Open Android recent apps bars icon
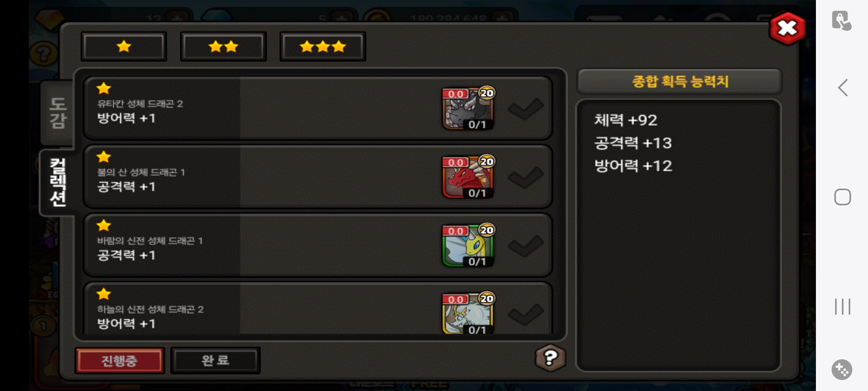The height and width of the screenshot is (391, 868). pos(842,307)
